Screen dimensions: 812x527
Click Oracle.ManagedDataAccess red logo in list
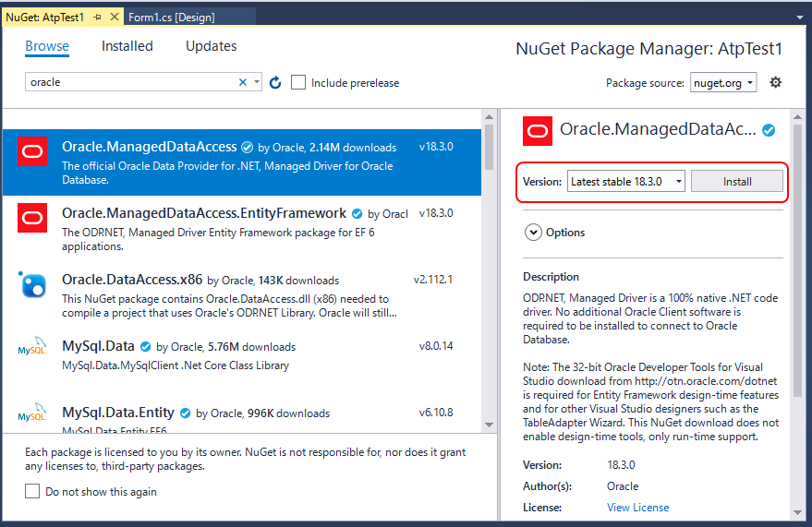click(32, 151)
